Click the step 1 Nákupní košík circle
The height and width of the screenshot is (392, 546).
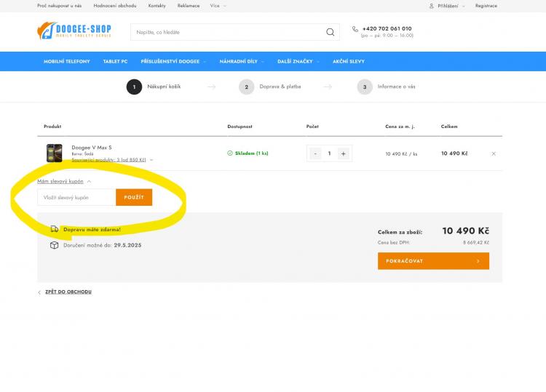[x=134, y=87]
